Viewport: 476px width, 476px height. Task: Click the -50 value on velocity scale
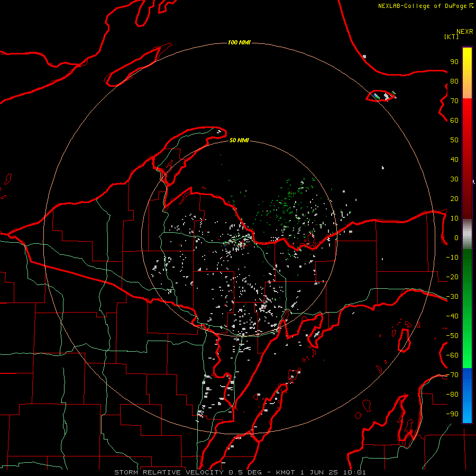click(x=452, y=336)
